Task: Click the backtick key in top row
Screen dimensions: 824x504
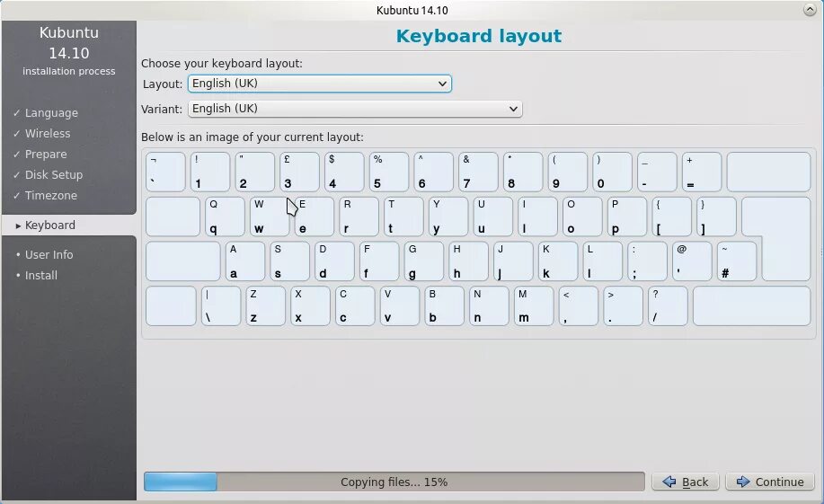Action: (165, 172)
